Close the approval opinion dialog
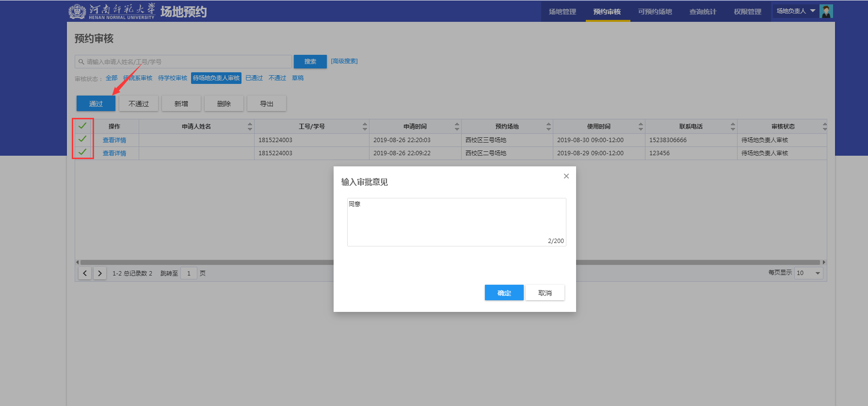868x406 pixels. pyautogui.click(x=566, y=176)
